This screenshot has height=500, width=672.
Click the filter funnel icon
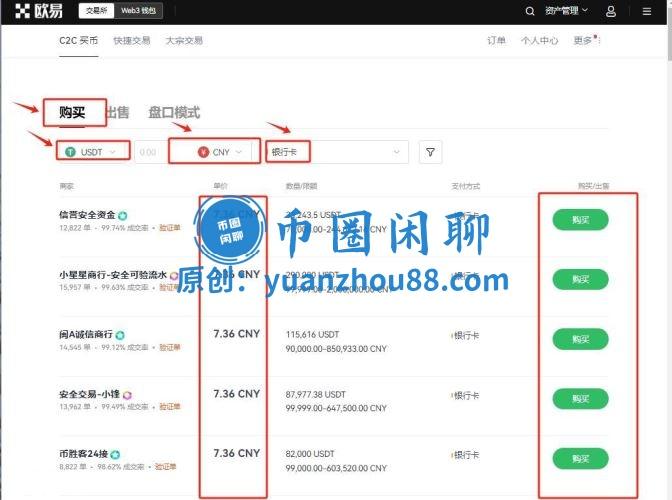430,152
